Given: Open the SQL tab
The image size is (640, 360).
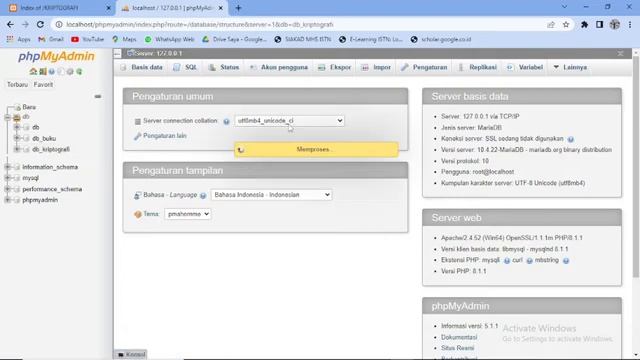Looking at the screenshot, I should point(186,67).
